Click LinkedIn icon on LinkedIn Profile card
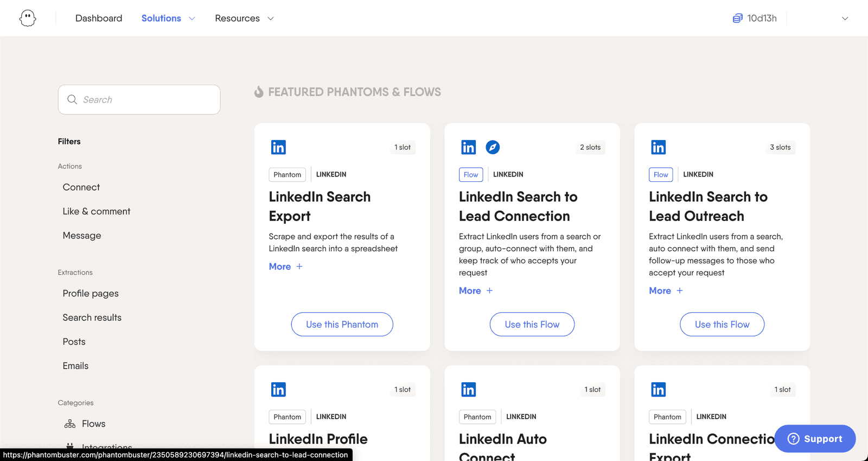868x461 pixels. point(278,389)
